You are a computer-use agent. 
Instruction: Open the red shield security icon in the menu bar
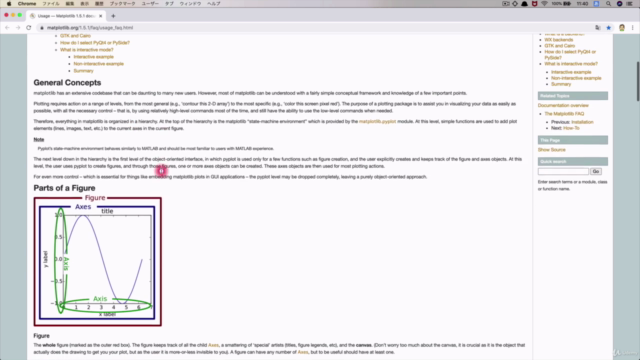pos(534,4)
